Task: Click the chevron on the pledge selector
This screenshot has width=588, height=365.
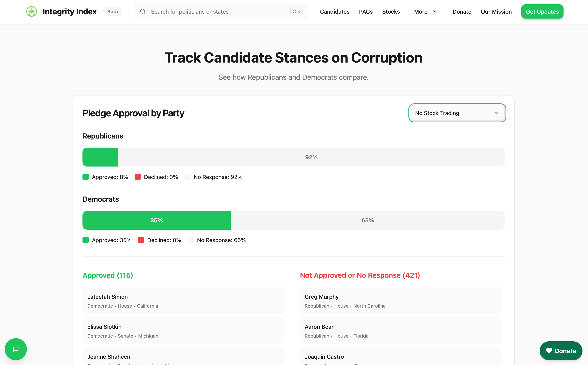Action: 496,113
